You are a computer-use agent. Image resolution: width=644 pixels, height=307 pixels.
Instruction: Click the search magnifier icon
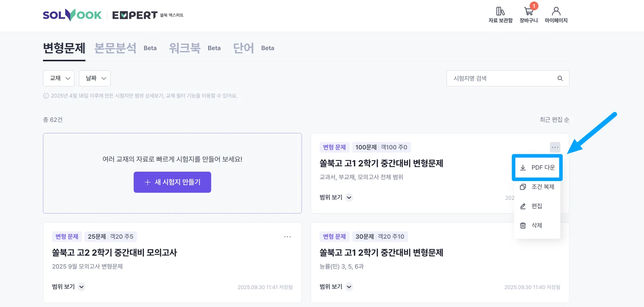point(560,78)
